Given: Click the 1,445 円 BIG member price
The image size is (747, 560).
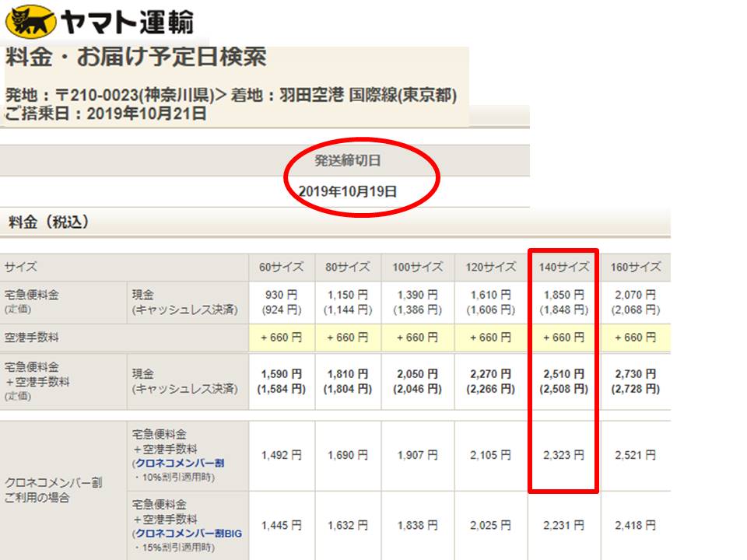Looking at the screenshot, I should 282,526.
